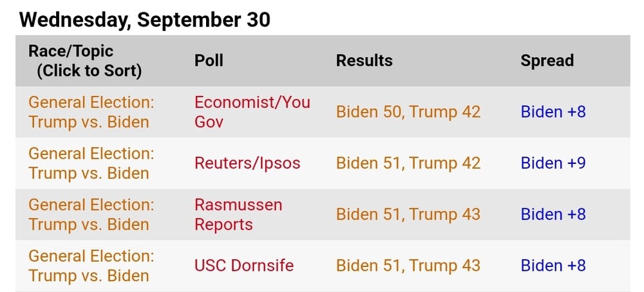This screenshot has width=644, height=292.
Task: Click the Spread column header
Action: pyautogui.click(x=547, y=60)
